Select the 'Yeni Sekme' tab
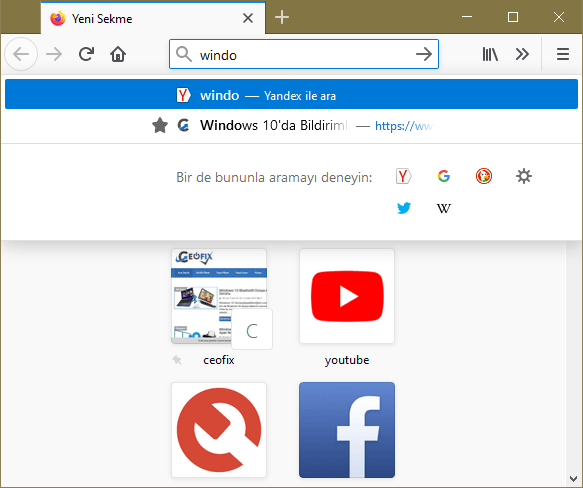The width and height of the screenshot is (583, 488). click(x=153, y=18)
